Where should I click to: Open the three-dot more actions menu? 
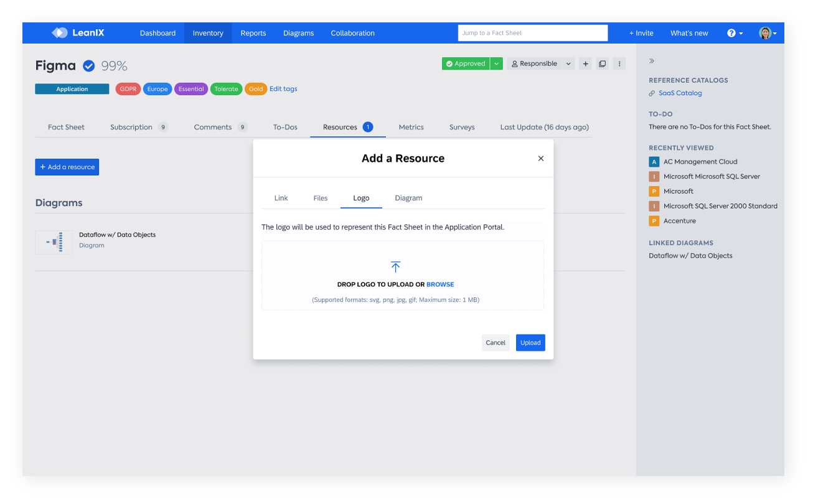pyautogui.click(x=619, y=63)
